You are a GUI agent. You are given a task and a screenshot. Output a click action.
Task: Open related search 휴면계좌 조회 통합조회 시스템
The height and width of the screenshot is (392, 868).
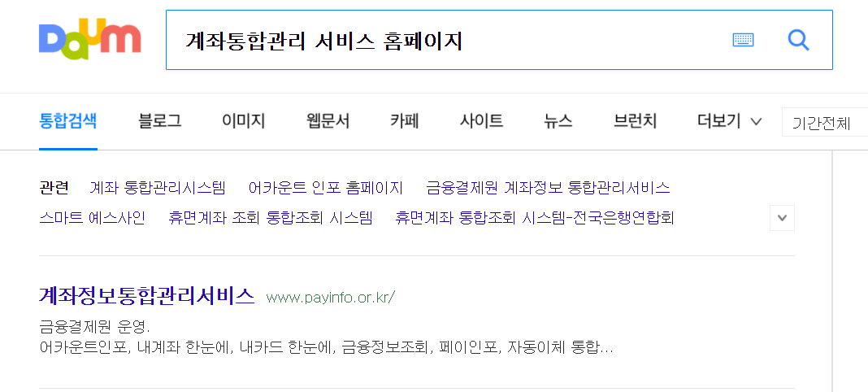click(270, 218)
